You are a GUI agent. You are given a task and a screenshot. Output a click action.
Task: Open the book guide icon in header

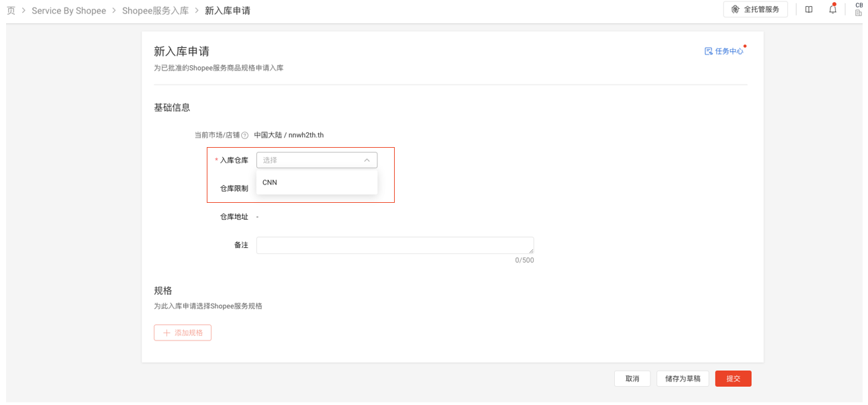809,9
